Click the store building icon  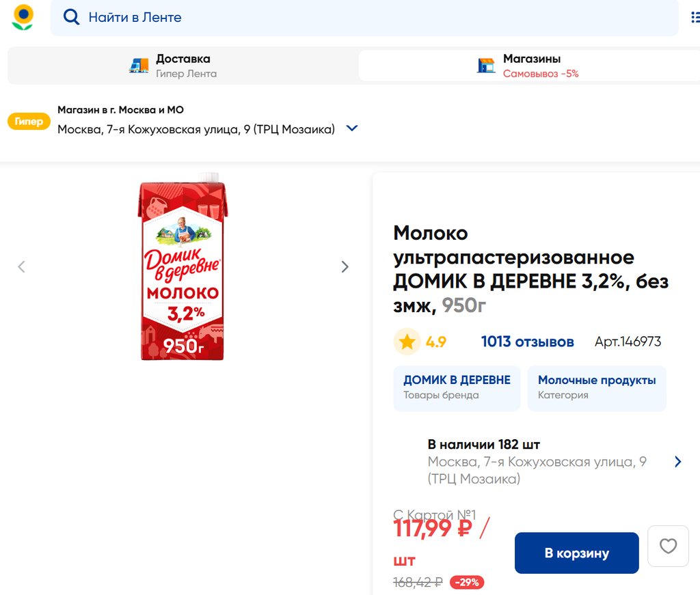click(486, 66)
